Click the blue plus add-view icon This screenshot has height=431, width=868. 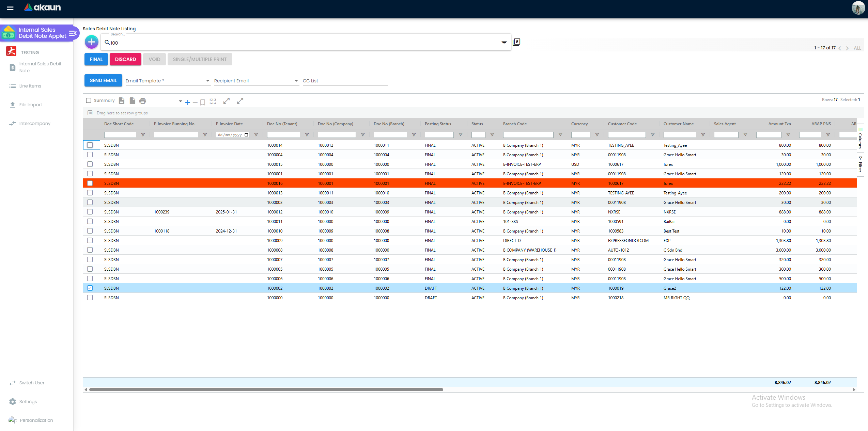(x=188, y=102)
